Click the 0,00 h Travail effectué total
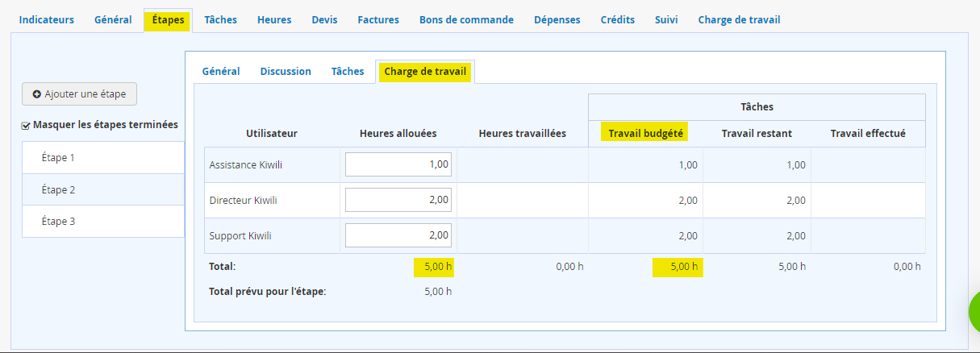The height and width of the screenshot is (353, 980). click(x=907, y=266)
